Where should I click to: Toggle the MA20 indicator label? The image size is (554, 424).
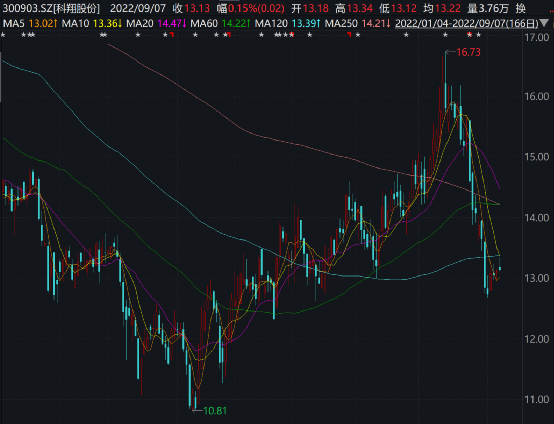[x=140, y=24]
